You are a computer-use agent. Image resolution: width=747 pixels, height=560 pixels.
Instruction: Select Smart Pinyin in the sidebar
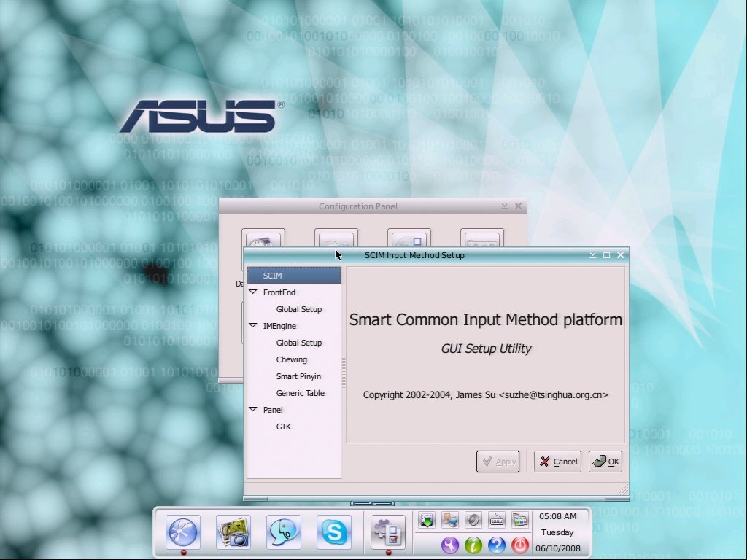pos(298,376)
